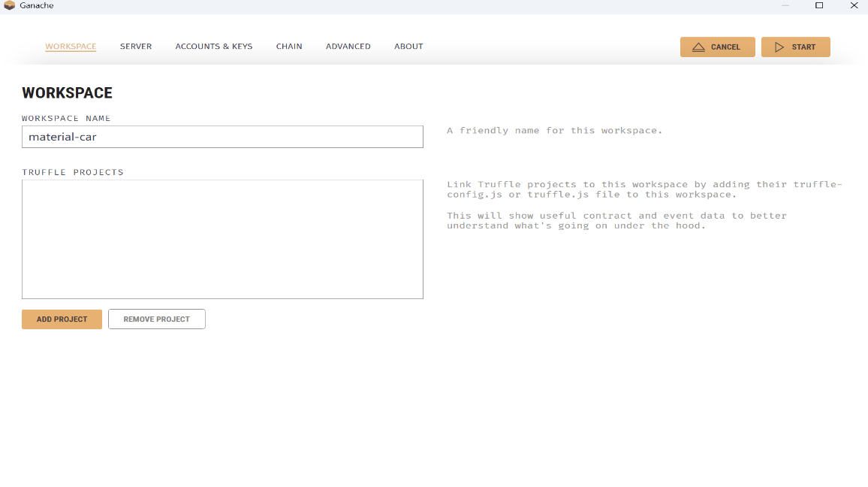
Task: Minimize the Ganache window
Action: (785, 5)
